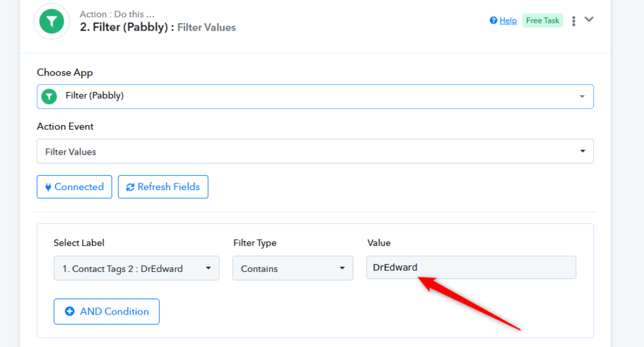Click the Refresh Fields button
Screen dimensions: 644x347
163,187
